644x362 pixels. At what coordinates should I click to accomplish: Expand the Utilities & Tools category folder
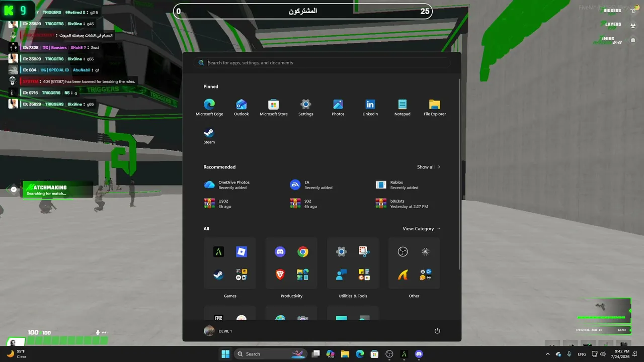pyautogui.click(x=353, y=296)
